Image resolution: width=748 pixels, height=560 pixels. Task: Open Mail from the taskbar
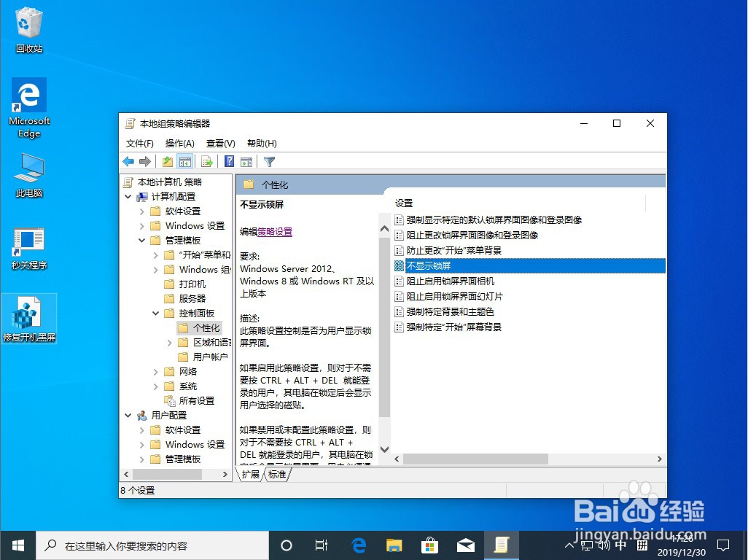point(466,545)
